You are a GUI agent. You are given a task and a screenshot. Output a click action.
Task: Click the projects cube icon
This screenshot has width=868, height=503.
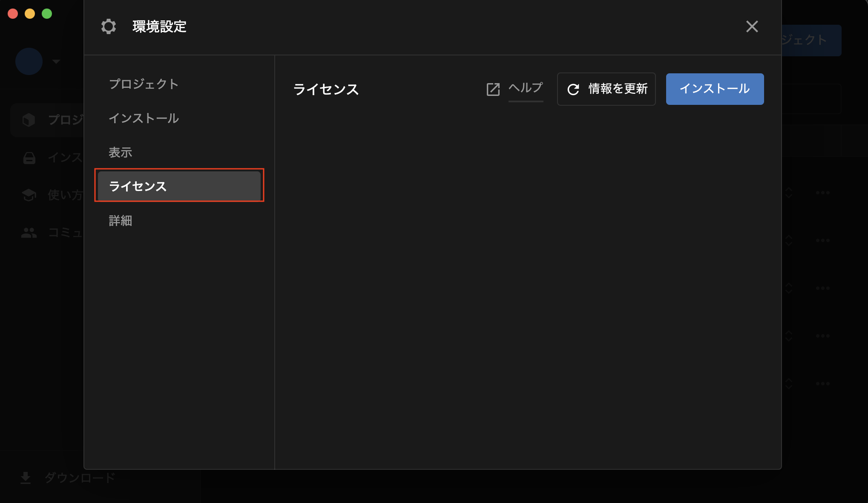[x=29, y=120]
